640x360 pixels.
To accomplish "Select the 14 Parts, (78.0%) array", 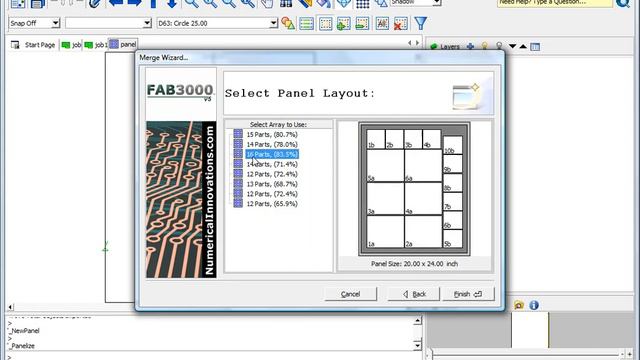I will [x=272, y=144].
